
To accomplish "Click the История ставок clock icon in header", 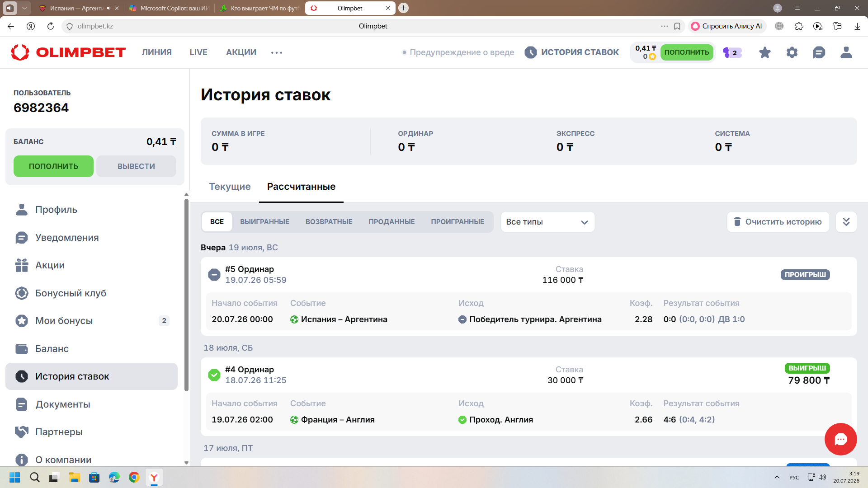I will [x=531, y=52].
